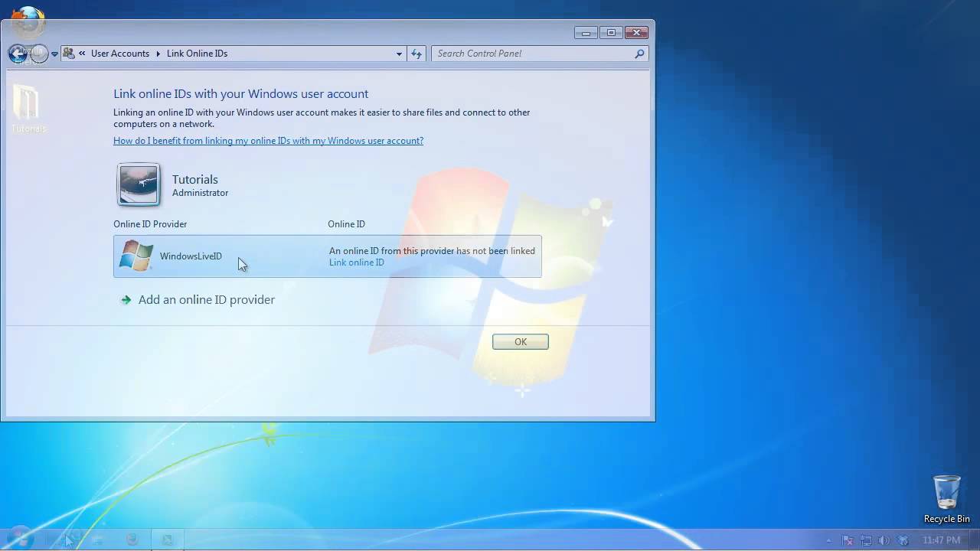Select the WindowsLiveID provider name
This screenshot has width=980, height=551.
[191, 256]
